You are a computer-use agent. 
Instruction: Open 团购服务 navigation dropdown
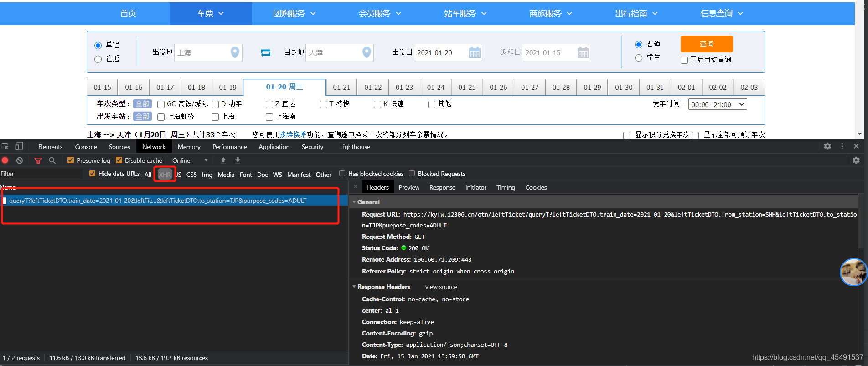click(294, 14)
